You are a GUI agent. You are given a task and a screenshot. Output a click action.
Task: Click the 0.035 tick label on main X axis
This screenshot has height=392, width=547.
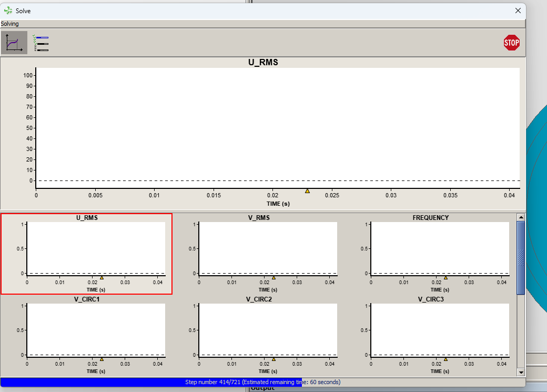point(450,195)
